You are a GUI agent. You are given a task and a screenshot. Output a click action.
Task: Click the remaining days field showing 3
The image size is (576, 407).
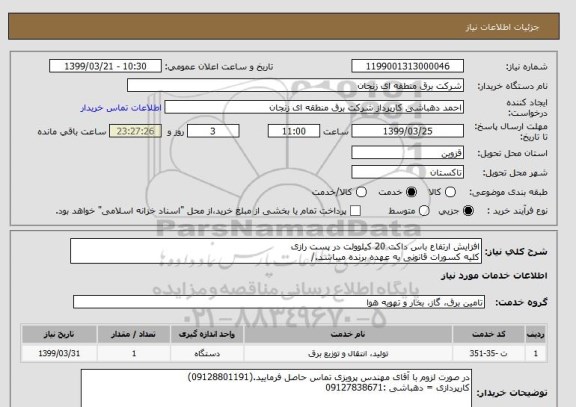pos(213,131)
